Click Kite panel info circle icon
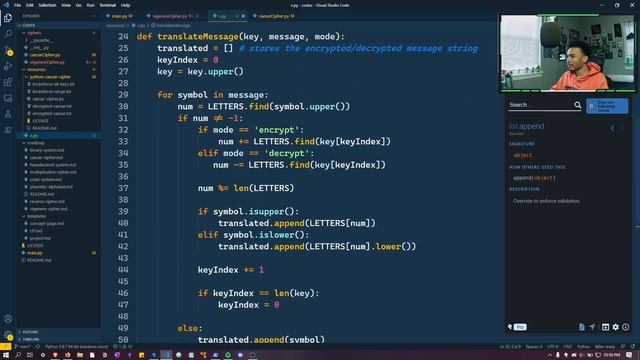This screenshot has height=360, width=640. (x=626, y=327)
